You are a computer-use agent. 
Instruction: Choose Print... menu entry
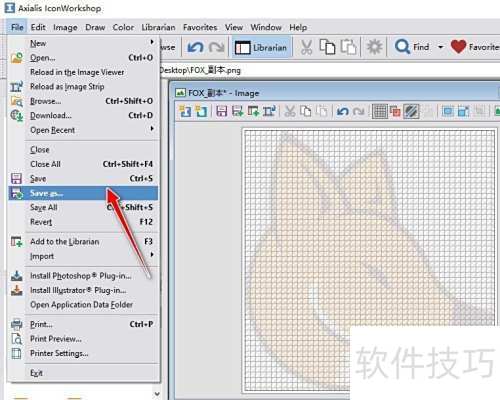tap(83, 324)
